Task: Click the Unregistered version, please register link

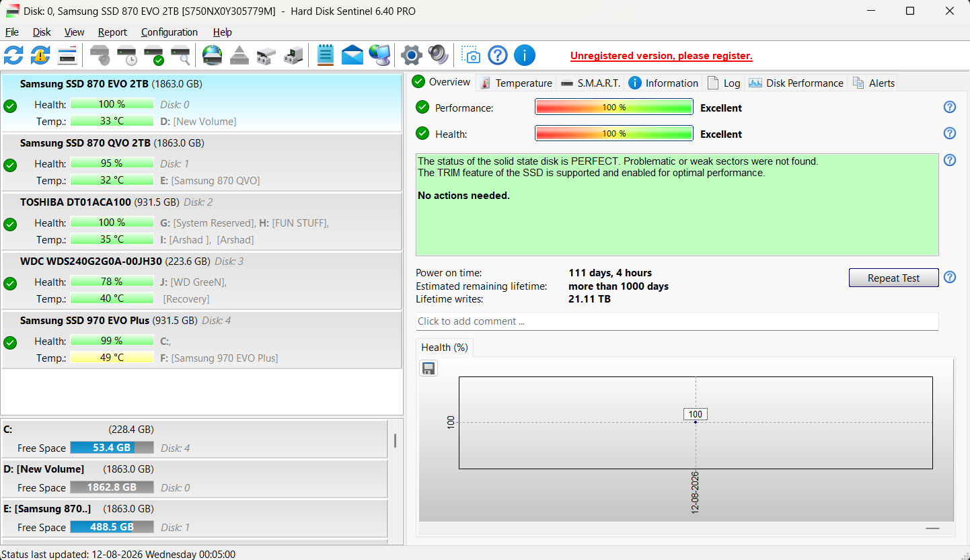Action: 661,56
